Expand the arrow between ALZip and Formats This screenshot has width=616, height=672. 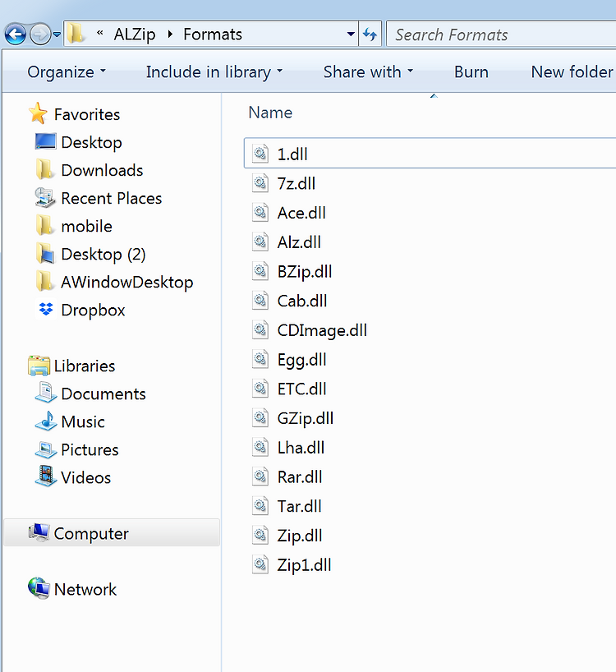pyautogui.click(x=170, y=34)
